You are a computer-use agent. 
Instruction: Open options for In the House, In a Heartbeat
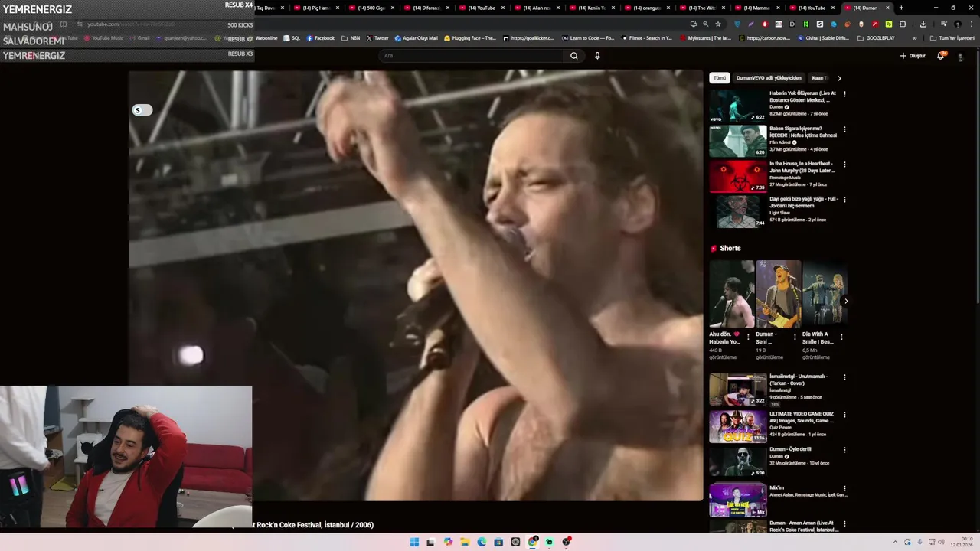[844, 165]
